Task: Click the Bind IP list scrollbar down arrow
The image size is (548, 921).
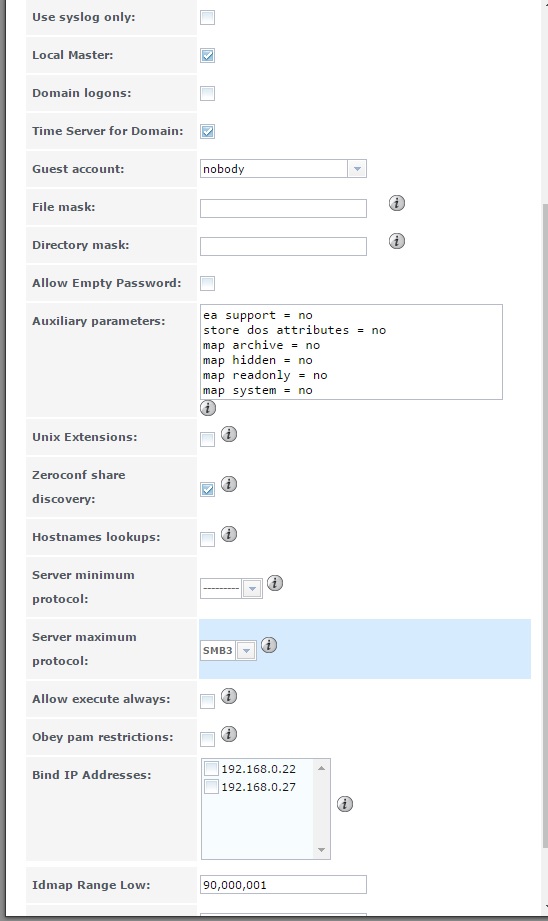Action: click(x=321, y=849)
